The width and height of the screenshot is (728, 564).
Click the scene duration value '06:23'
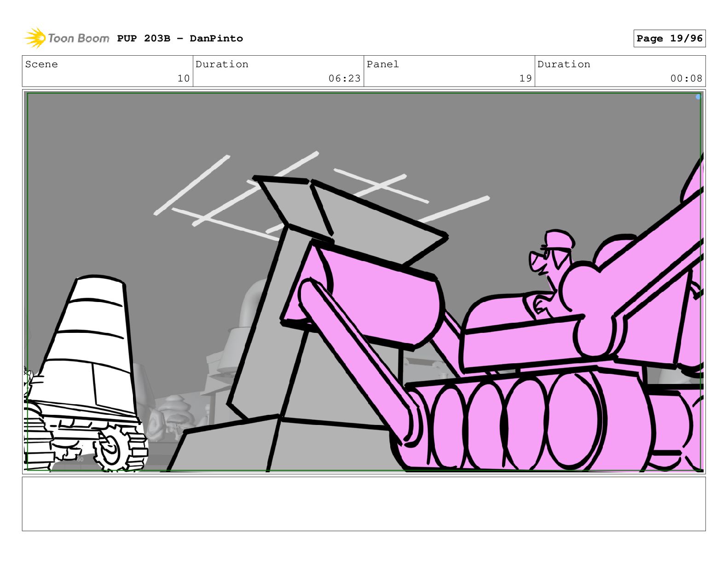click(345, 78)
